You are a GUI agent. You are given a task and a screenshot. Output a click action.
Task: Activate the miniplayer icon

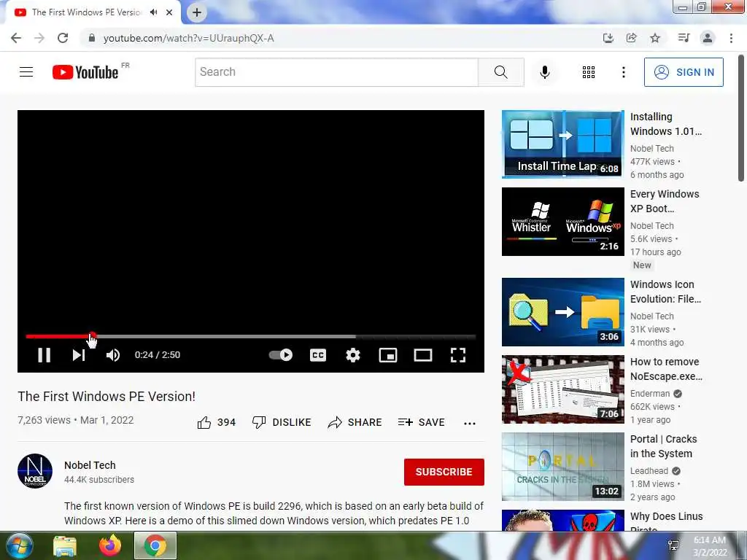[x=388, y=355]
